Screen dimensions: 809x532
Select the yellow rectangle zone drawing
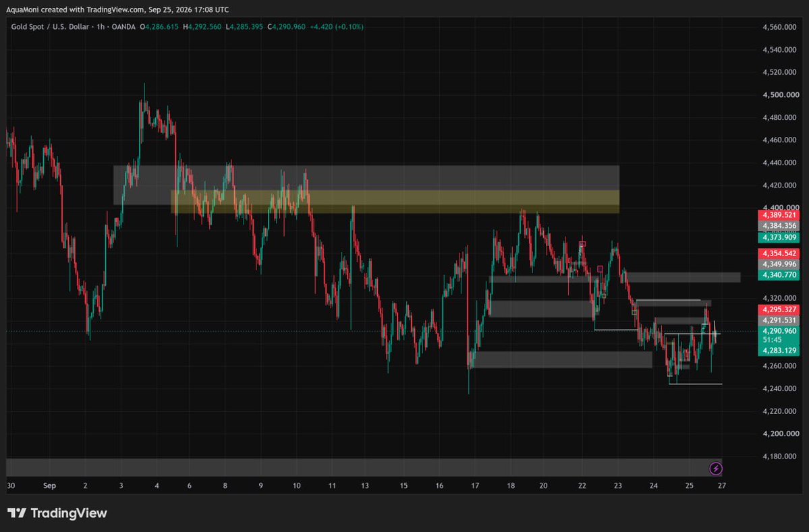pos(395,202)
